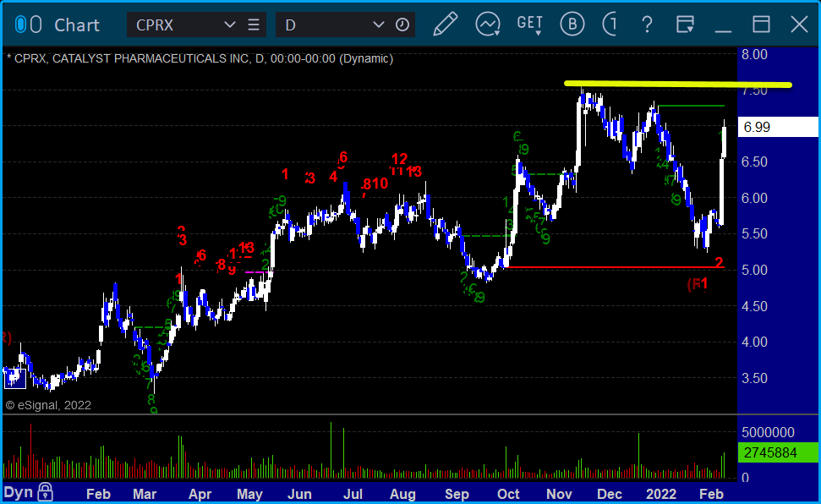Click the clock icon next to interval
Image resolution: width=821 pixels, height=504 pixels.
tap(402, 25)
